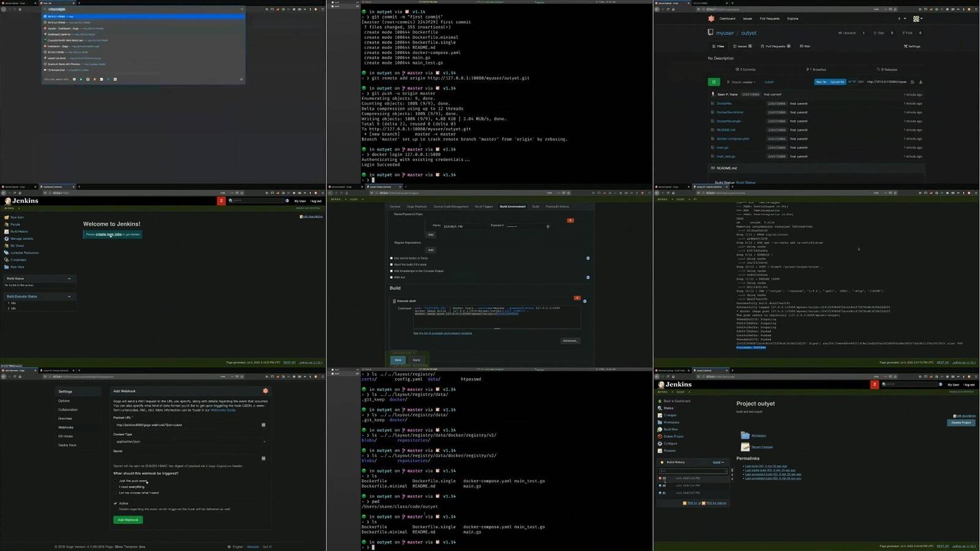Switch to Post-build Actions tab in Jenkins configure
This screenshot has width=980, height=551.
557,207
